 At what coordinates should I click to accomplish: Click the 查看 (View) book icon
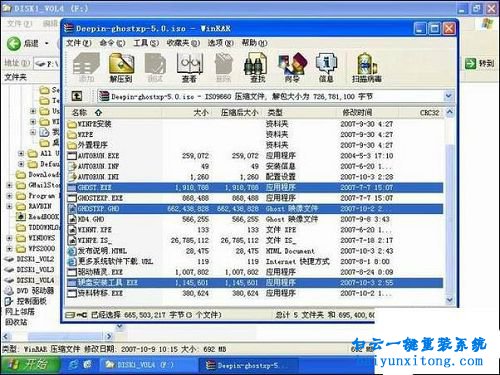click(x=189, y=67)
